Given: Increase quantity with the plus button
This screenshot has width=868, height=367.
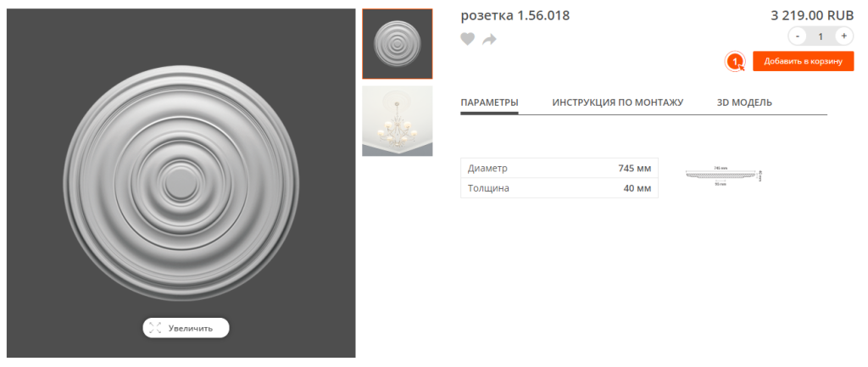Looking at the screenshot, I should click(844, 36).
